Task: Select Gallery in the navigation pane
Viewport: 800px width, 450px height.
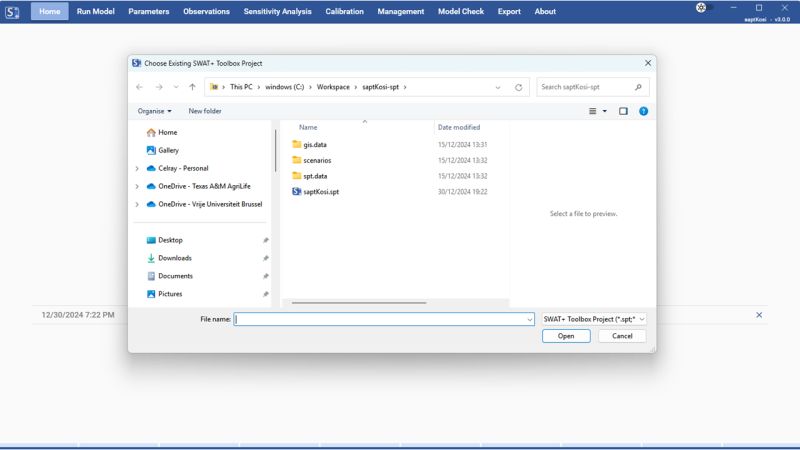Action: point(168,150)
